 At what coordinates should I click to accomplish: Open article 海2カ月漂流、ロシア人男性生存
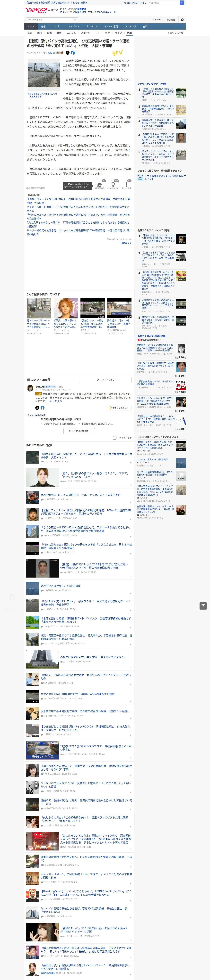coord(80,495)
